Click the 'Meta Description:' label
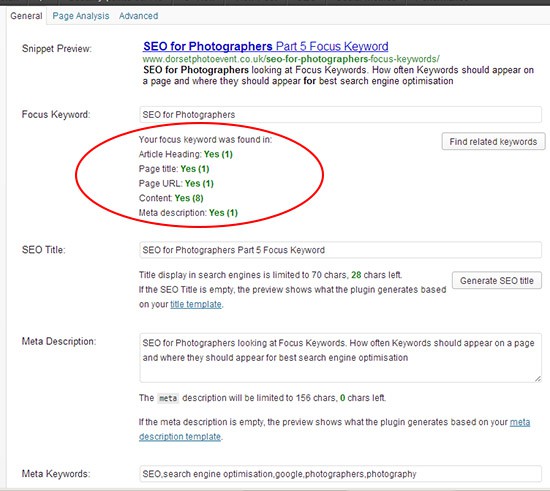550x491 pixels. click(x=59, y=341)
